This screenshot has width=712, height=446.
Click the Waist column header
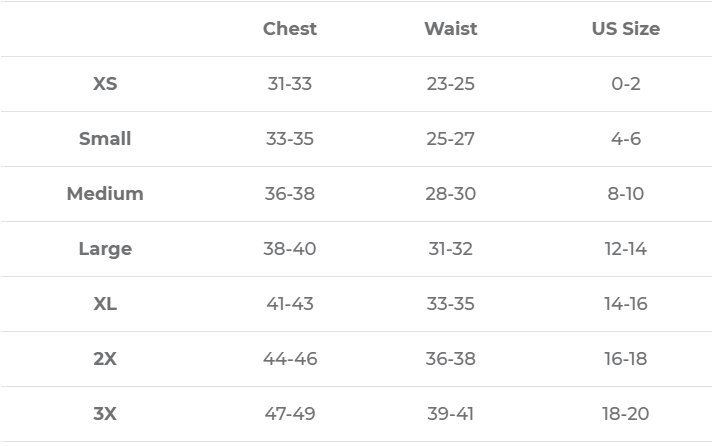pos(450,29)
